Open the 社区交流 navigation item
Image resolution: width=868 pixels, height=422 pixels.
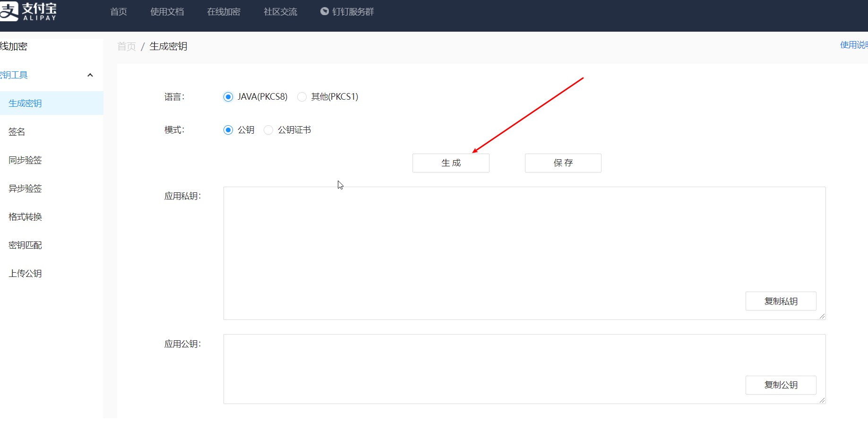coord(280,12)
